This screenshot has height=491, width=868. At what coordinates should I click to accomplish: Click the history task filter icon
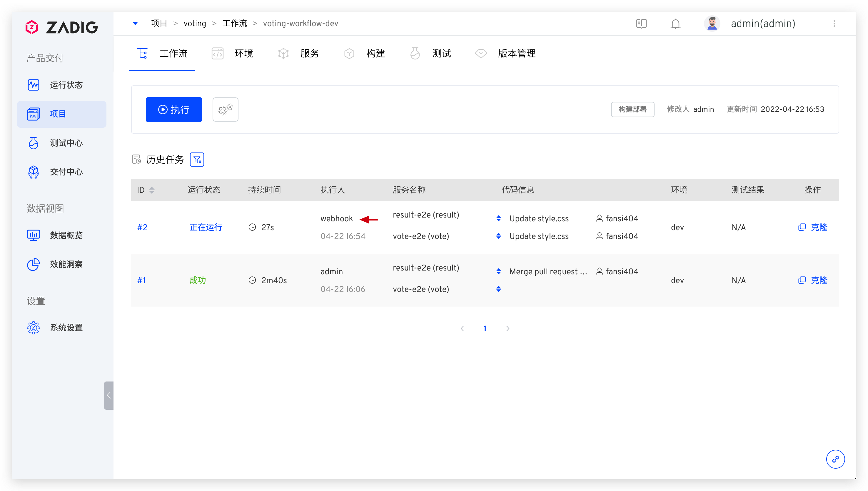tap(197, 160)
